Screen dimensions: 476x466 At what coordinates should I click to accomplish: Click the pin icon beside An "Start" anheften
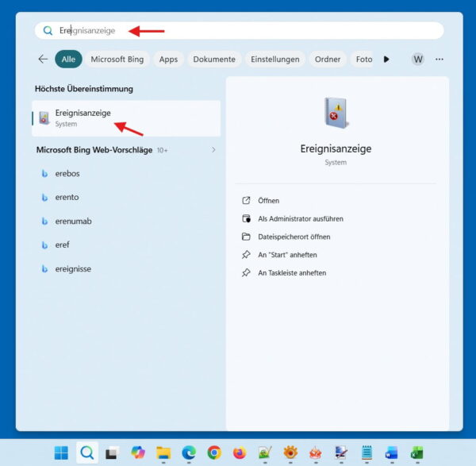[x=246, y=255]
